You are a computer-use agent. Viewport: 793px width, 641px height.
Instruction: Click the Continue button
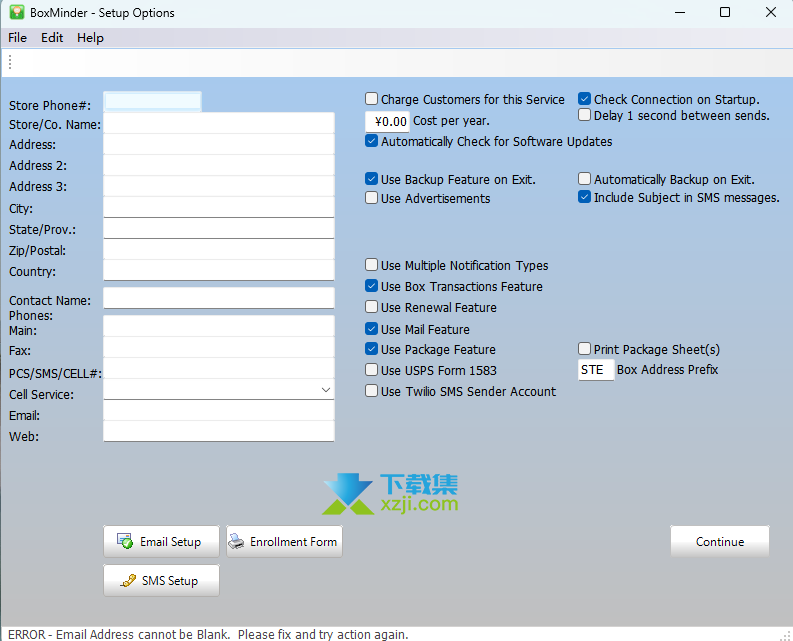[x=720, y=541]
